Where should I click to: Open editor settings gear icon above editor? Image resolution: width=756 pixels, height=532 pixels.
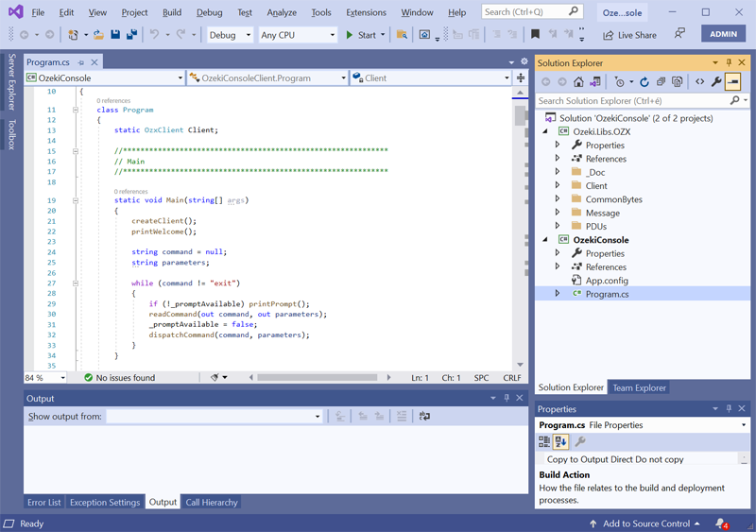(x=524, y=61)
